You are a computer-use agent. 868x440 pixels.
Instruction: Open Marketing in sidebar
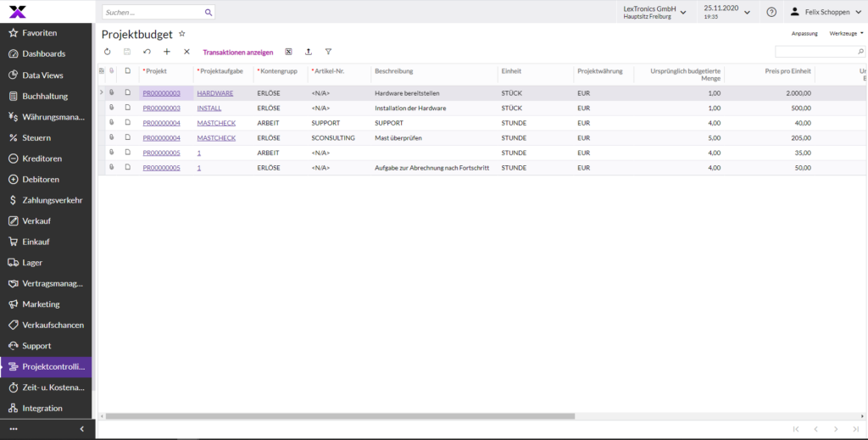pos(46,304)
